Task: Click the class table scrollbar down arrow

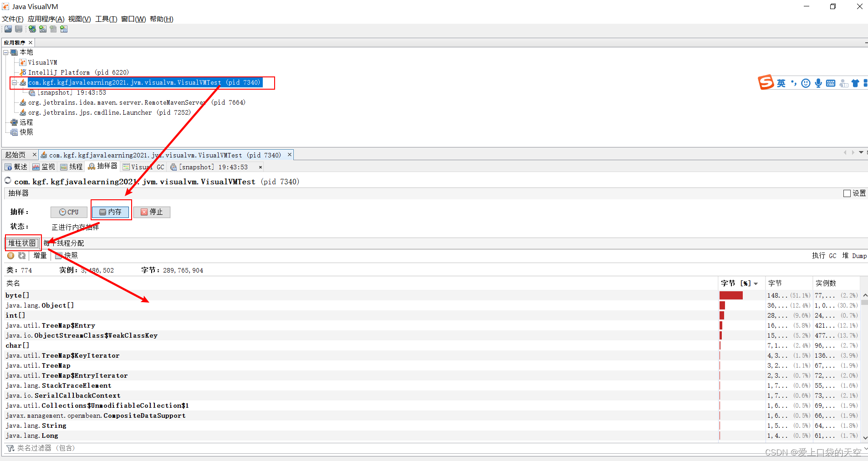Action: [865, 438]
